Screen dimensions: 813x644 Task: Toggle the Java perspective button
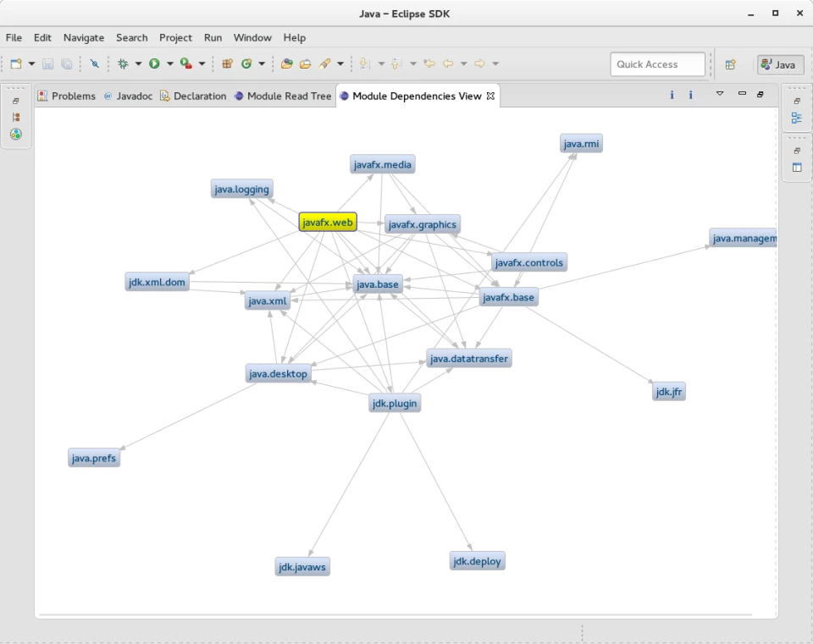[x=780, y=65]
